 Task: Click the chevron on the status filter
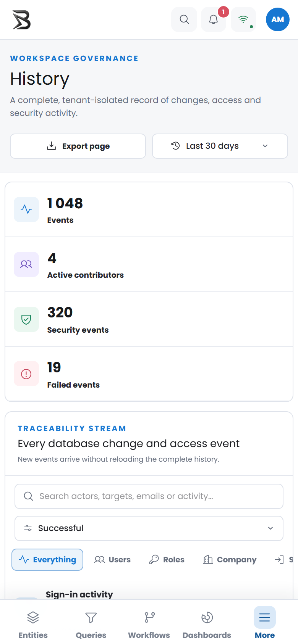click(270, 528)
